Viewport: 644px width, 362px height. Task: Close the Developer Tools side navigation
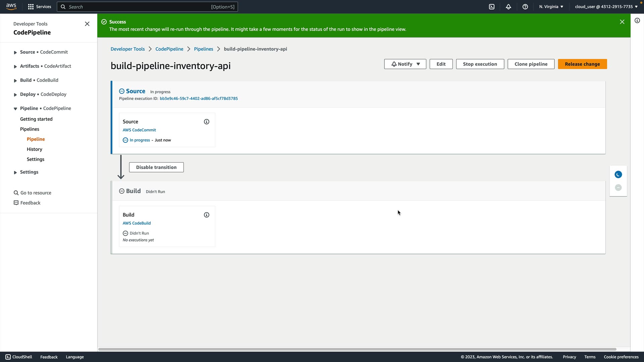87,24
